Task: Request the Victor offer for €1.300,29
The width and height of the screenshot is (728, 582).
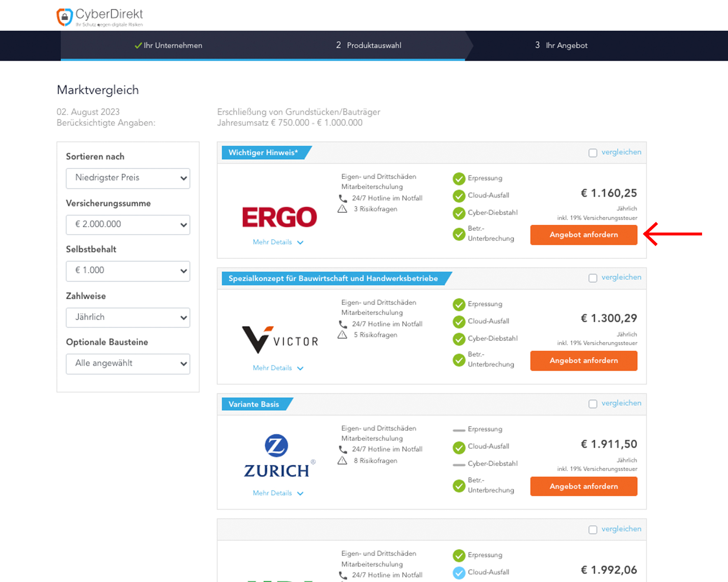Action: tap(584, 361)
